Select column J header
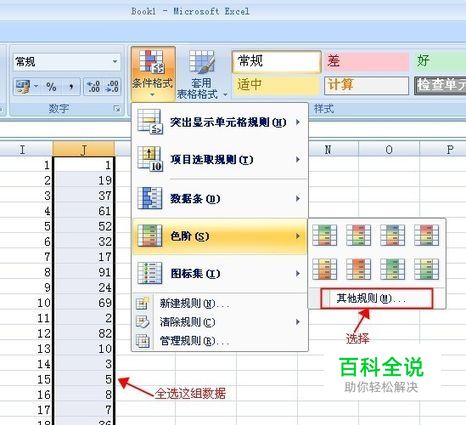Image resolution: width=466 pixels, height=425 pixels. click(x=84, y=149)
